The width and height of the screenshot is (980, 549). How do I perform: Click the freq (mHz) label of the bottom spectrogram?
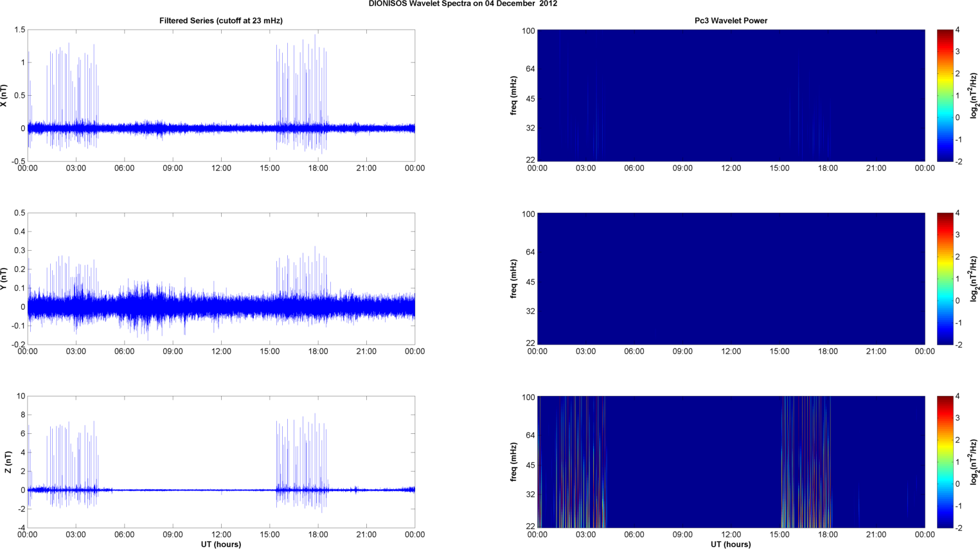pos(513,462)
